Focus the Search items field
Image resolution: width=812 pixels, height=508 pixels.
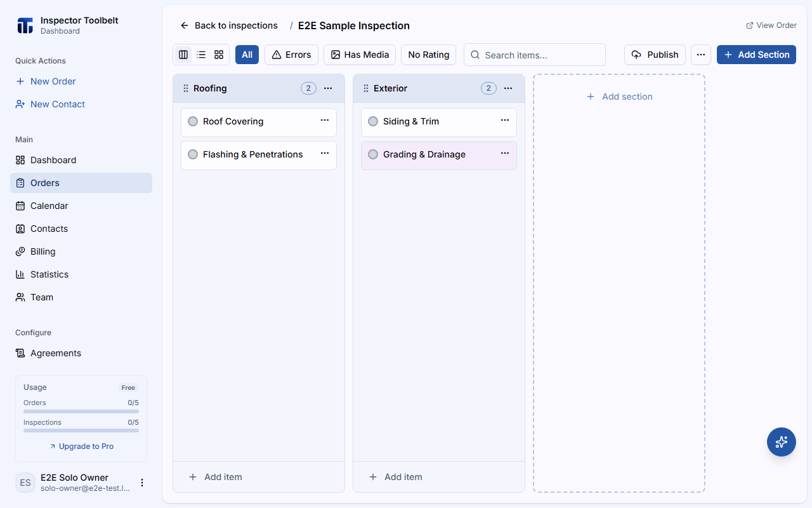tap(535, 55)
